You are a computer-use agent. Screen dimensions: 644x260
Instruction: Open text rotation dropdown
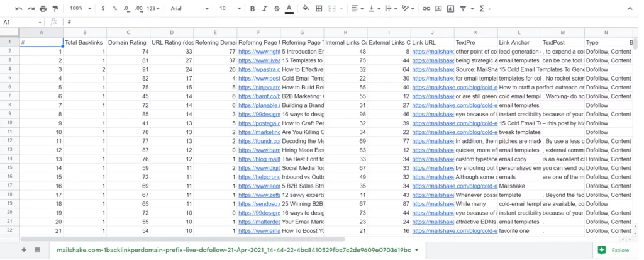click(x=408, y=9)
